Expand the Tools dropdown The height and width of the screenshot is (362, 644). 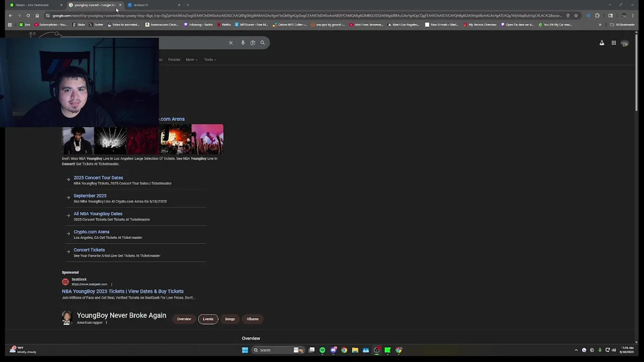210,59
